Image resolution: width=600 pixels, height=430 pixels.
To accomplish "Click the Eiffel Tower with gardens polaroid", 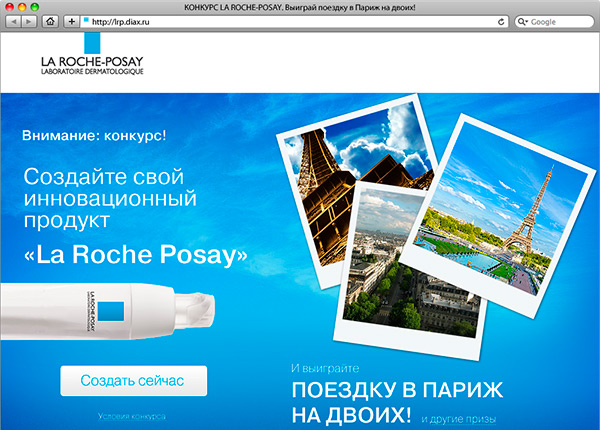I will pyautogui.click(x=497, y=214).
